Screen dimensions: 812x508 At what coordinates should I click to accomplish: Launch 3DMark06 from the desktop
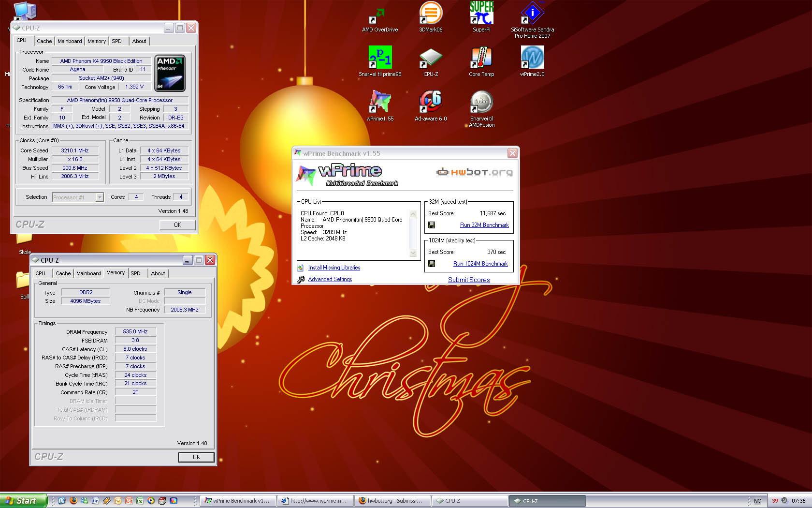point(430,17)
